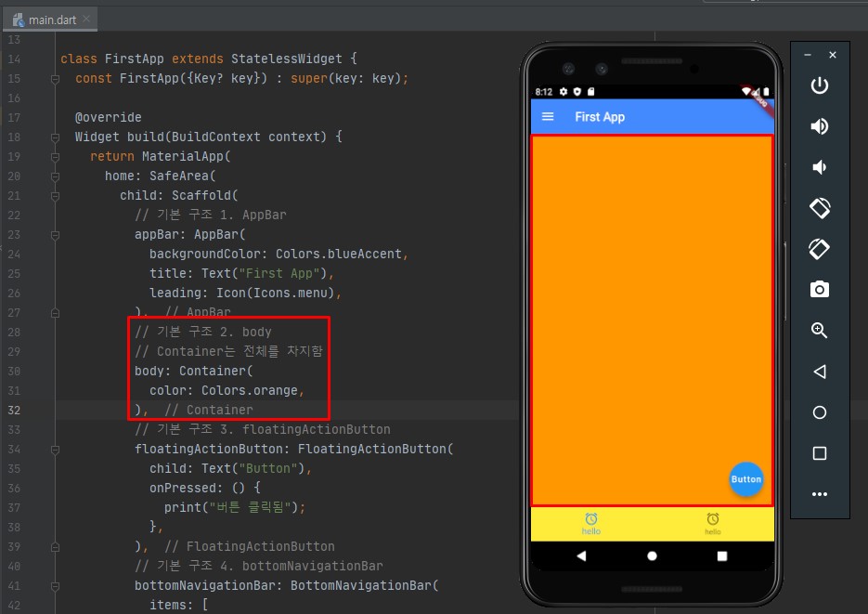Click the triangle Back icon in emulator toolbar
Image resolution: width=868 pixels, height=614 pixels.
[x=820, y=372]
